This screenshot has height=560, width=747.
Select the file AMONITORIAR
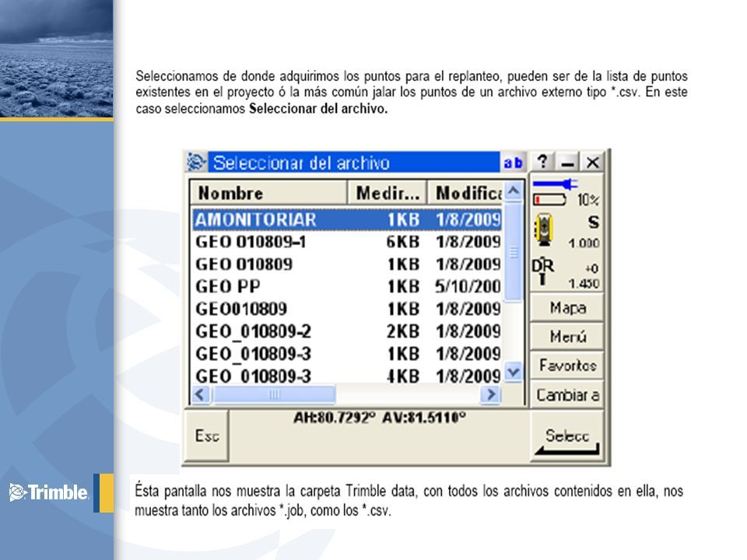(347, 219)
